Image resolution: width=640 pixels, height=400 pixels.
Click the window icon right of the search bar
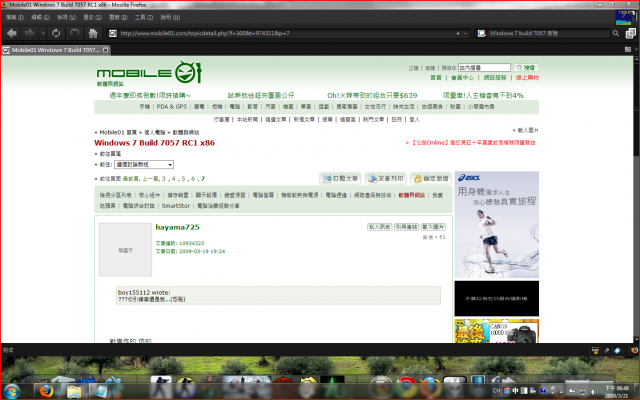[x=630, y=33]
